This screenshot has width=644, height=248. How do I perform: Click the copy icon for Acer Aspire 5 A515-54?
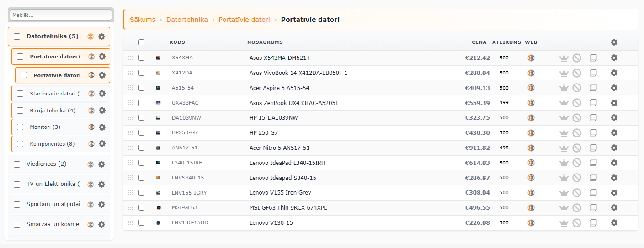pyautogui.click(x=593, y=88)
